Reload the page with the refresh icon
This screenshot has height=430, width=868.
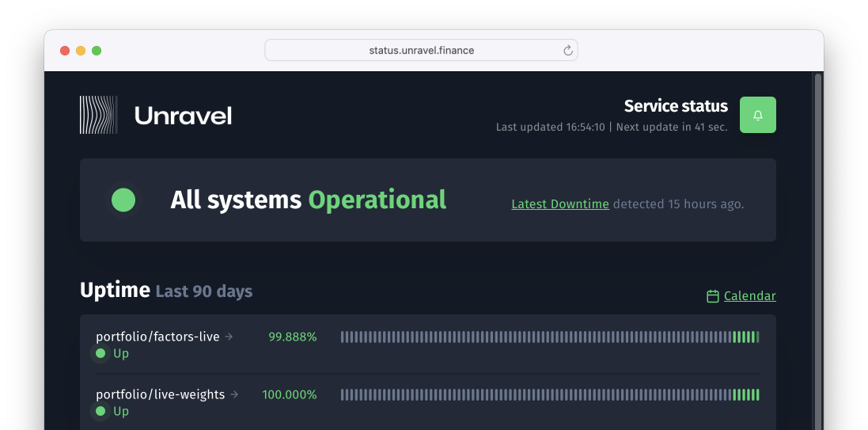pos(567,51)
